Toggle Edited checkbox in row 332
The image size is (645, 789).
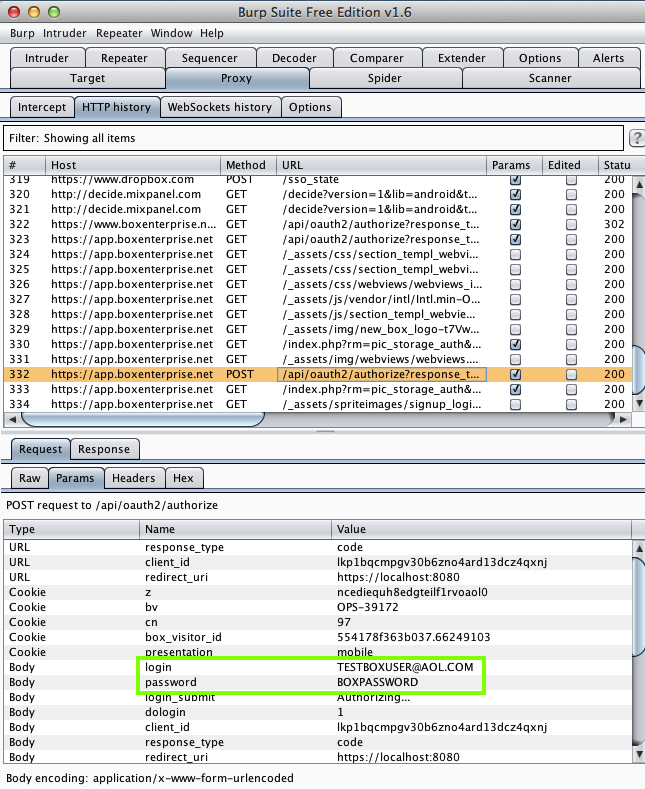point(571,374)
